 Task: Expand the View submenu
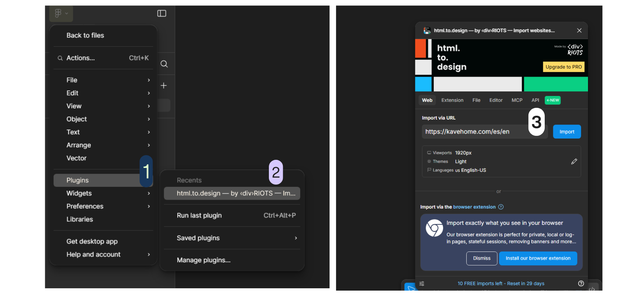(103, 106)
